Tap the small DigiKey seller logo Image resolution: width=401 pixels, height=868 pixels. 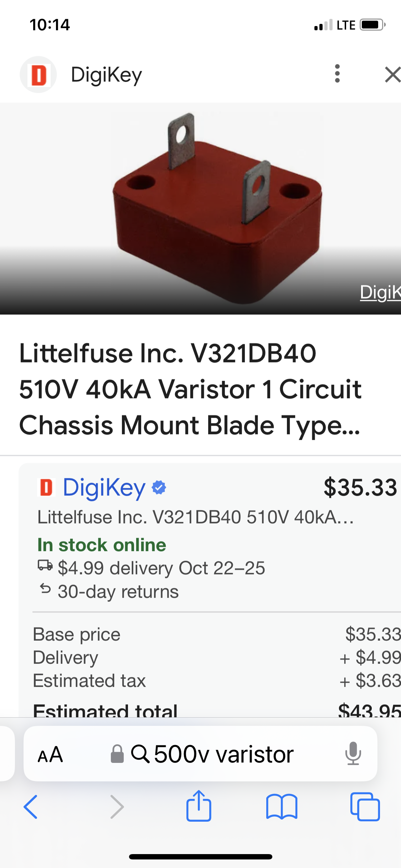pyautogui.click(x=46, y=487)
